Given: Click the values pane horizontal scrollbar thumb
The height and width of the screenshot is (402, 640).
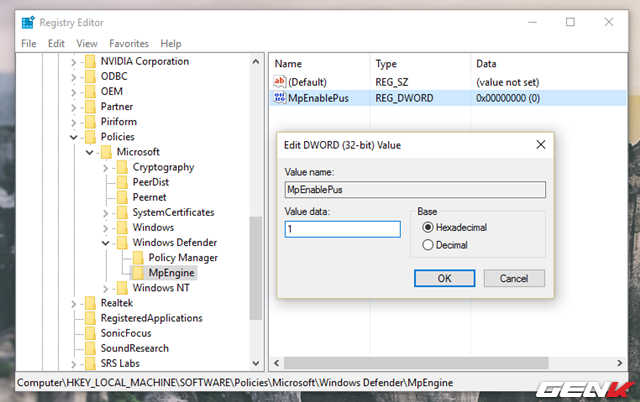Looking at the screenshot, I should pos(416,363).
